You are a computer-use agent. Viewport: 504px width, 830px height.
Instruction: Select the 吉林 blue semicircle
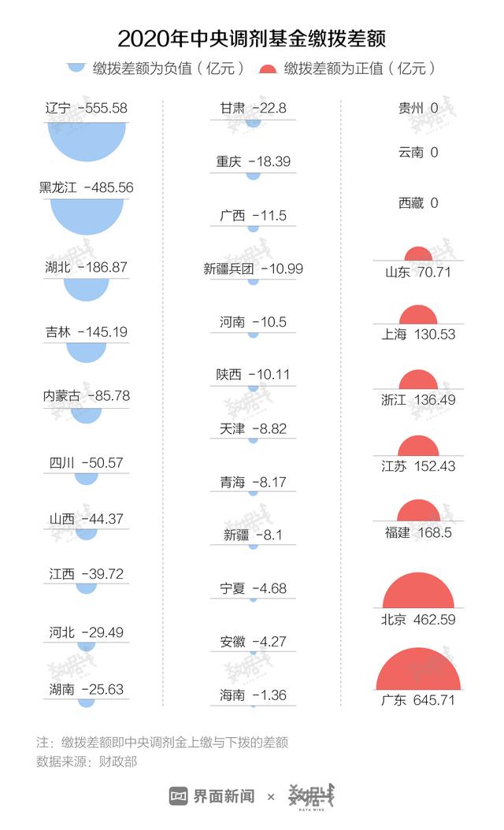click(87, 351)
